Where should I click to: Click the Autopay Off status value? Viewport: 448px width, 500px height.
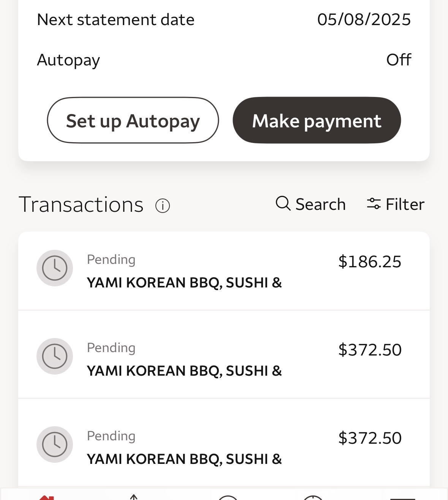pos(398,60)
